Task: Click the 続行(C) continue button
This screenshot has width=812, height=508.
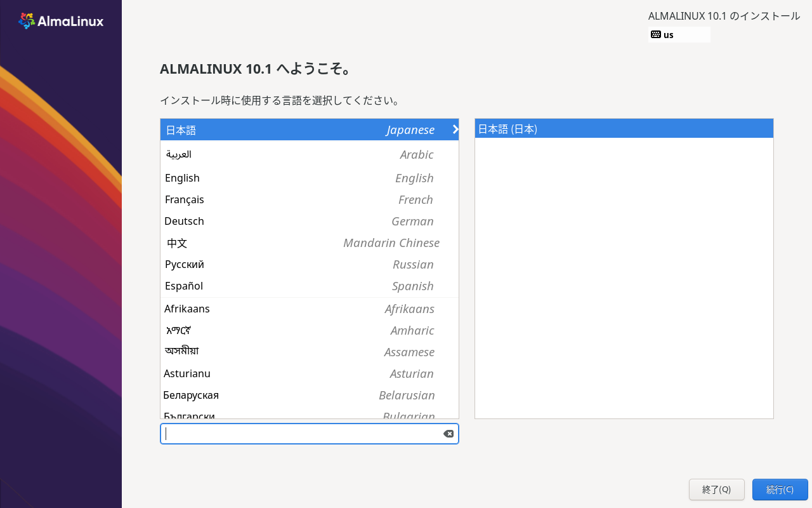Action: 780,490
